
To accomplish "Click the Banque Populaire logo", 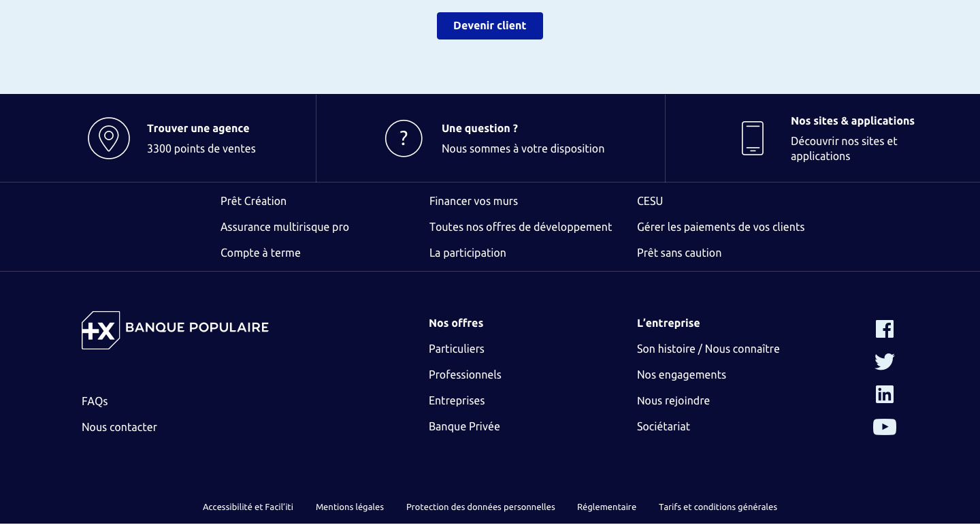I will (x=175, y=330).
